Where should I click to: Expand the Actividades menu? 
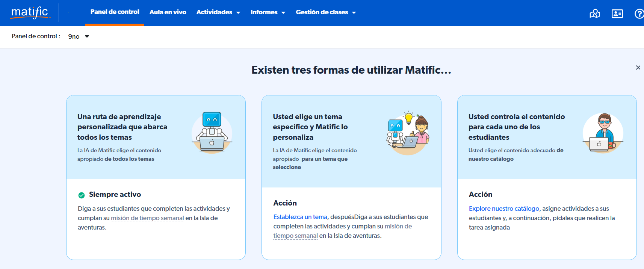point(218,12)
